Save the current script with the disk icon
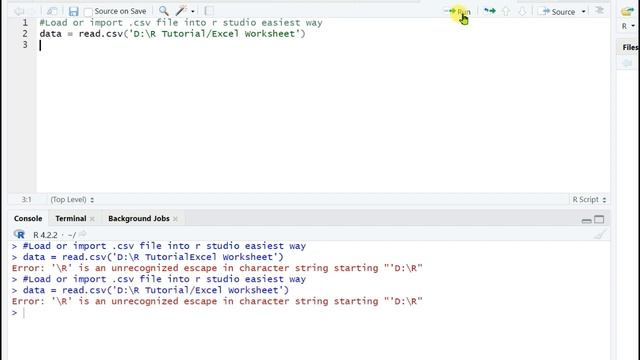Screen dimensions: 640x360 tap(73, 11)
